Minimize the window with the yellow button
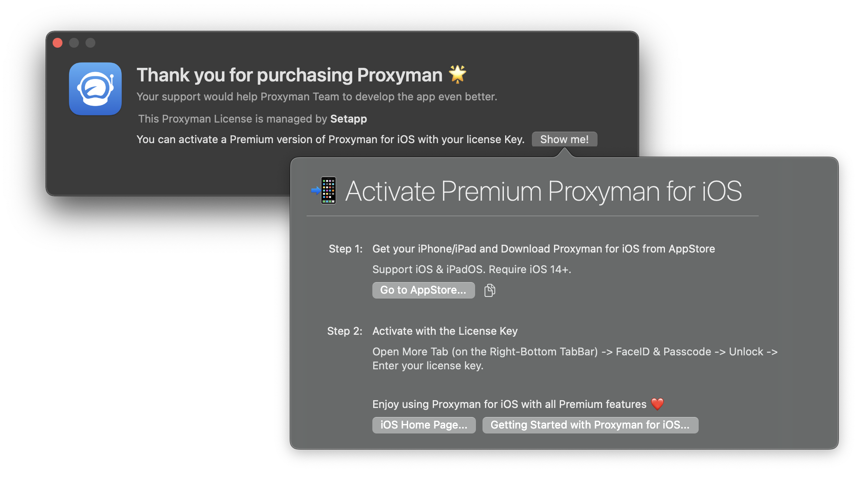 (74, 42)
